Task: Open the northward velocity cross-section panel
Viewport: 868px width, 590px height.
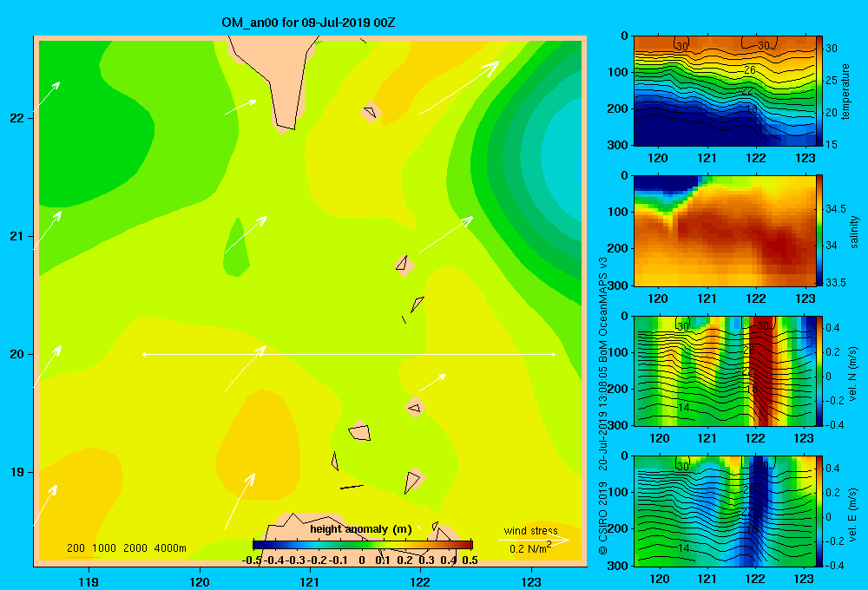Action: (725, 370)
